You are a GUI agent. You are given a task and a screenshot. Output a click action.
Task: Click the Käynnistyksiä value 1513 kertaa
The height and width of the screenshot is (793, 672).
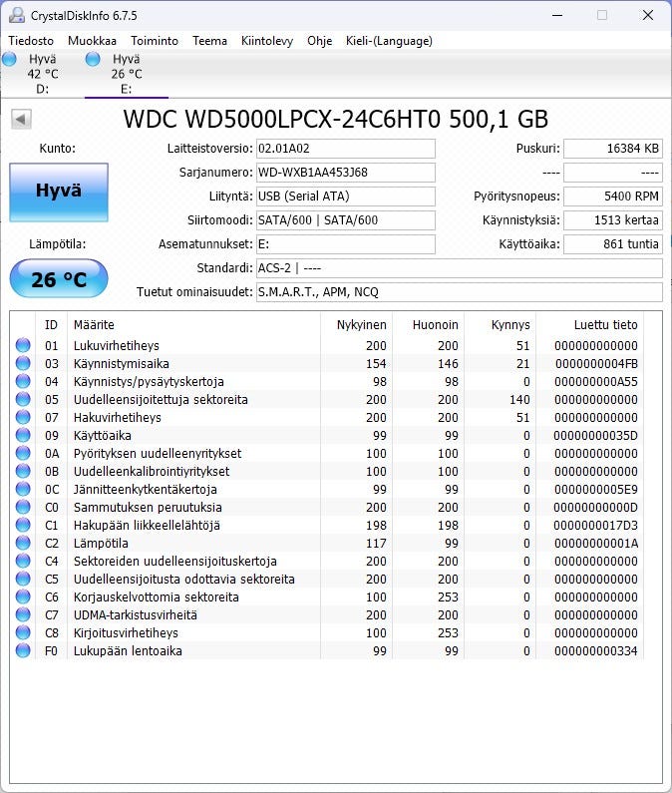[x=613, y=220]
